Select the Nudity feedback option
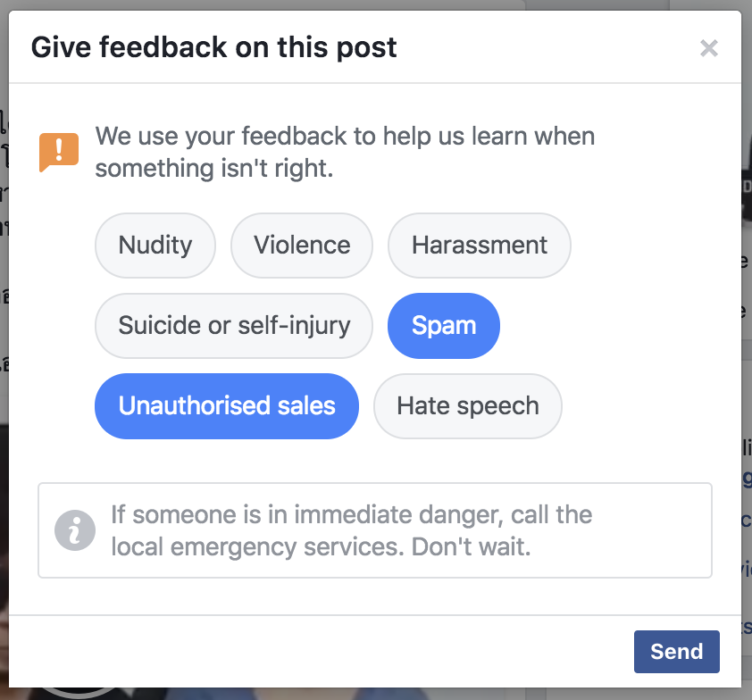This screenshot has height=700, width=752. click(155, 245)
